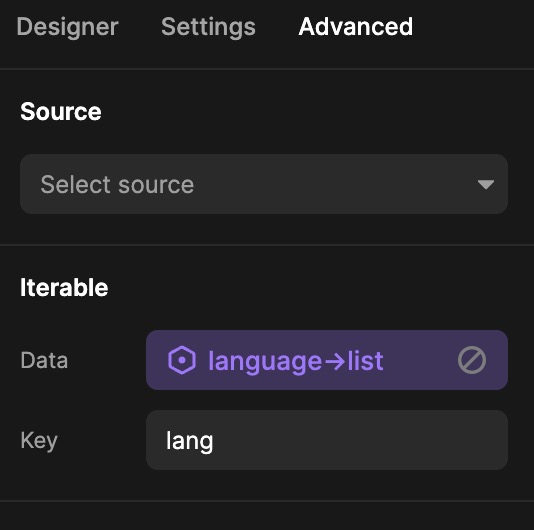Click the arrow symbol within language→list binding
This screenshot has height=530, width=534.
tap(334, 362)
